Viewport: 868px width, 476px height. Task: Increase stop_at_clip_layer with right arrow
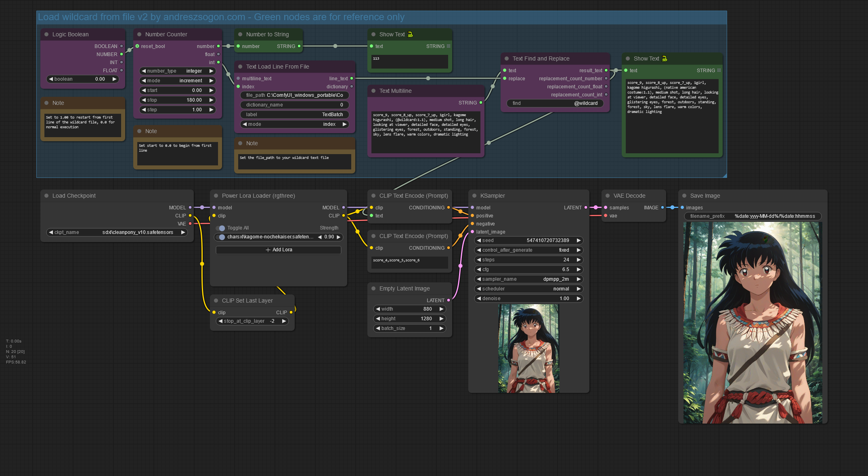(x=284, y=321)
